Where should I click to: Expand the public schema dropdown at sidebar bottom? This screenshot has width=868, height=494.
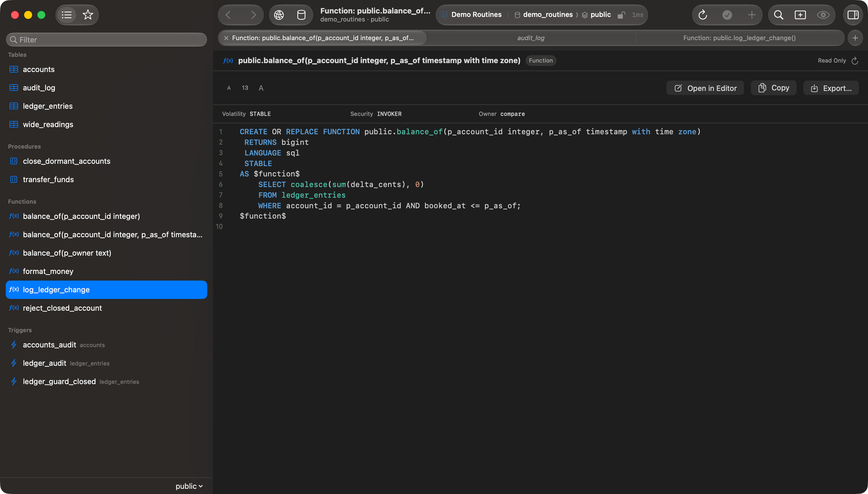coord(189,486)
